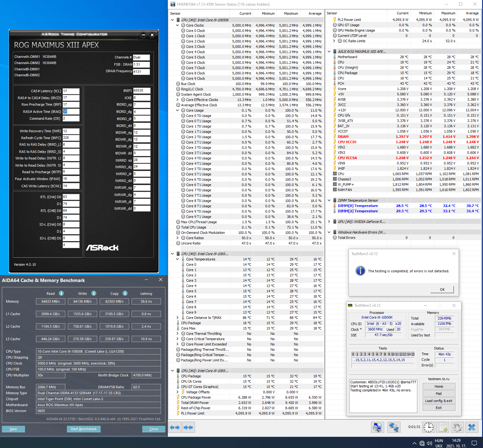Click Refresh Cycle Time (tRFC) field

(x=71, y=138)
